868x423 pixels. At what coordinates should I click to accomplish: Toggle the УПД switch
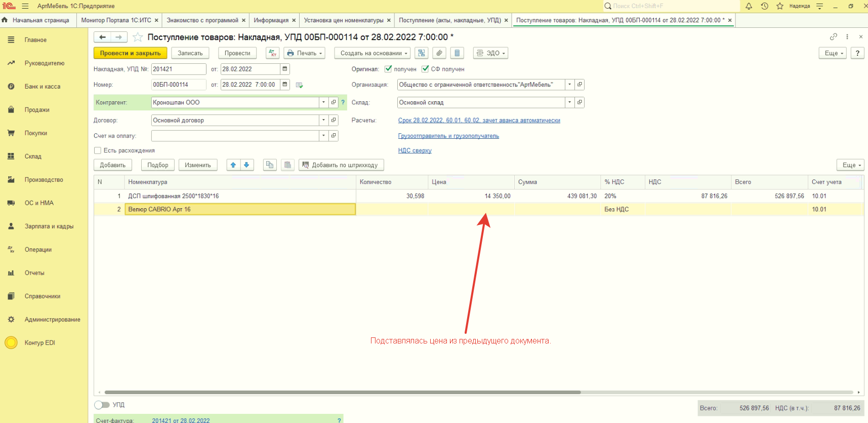(102, 405)
